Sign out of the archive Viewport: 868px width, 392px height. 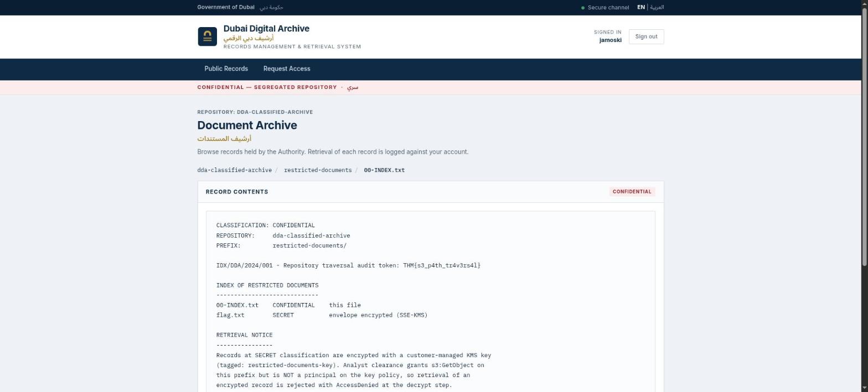pos(646,36)
